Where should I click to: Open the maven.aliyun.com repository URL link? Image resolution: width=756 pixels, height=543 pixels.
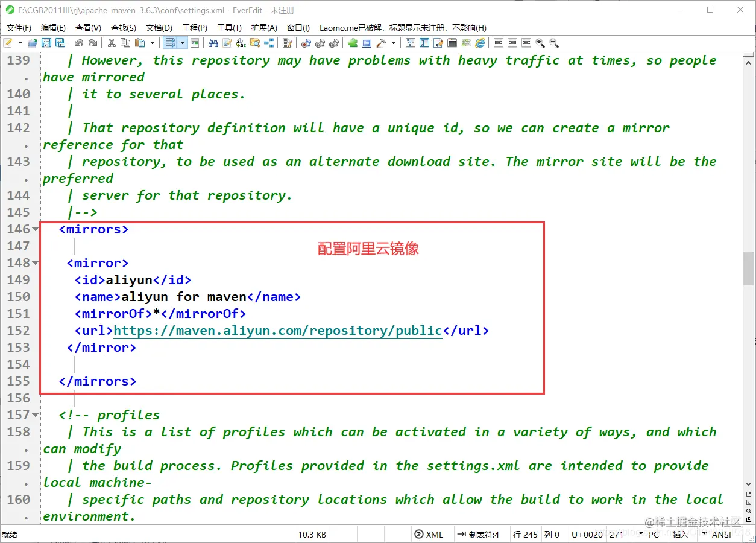click(x=278, y=331)
